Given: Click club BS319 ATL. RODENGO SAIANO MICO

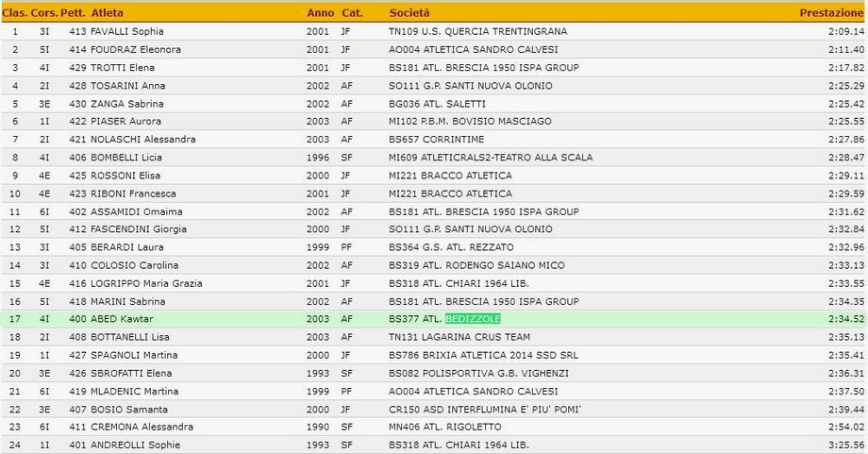Looking at the screenshot, I should pyautogui.click(x=476, y=265).
